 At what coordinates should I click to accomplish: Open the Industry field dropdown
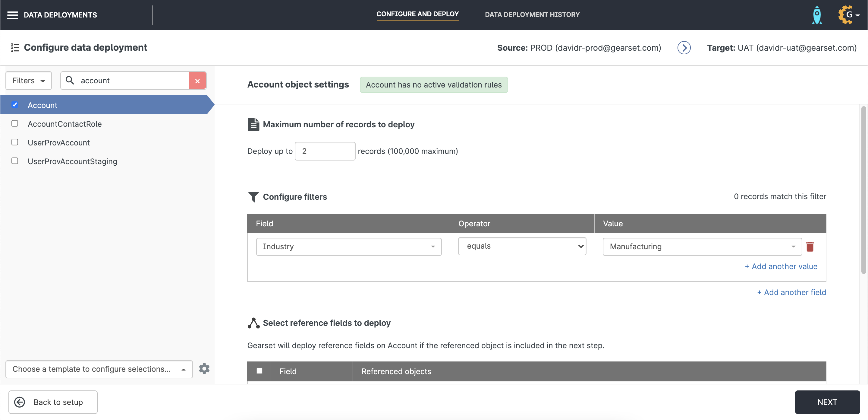349,247
